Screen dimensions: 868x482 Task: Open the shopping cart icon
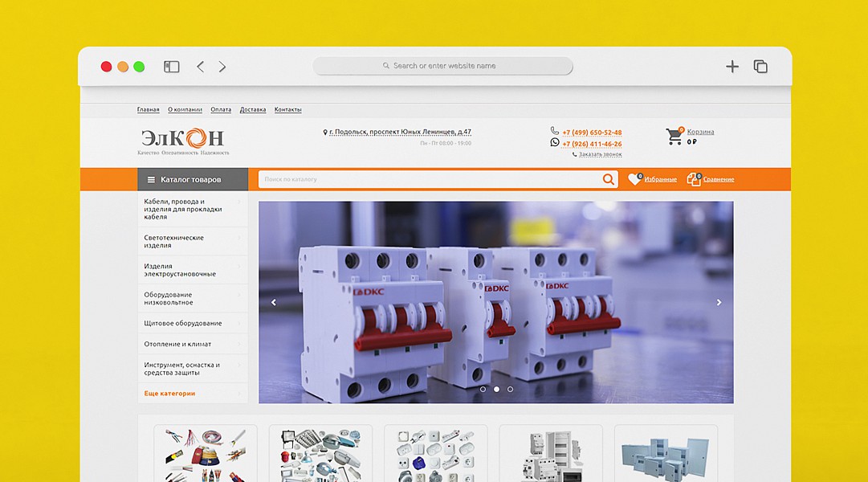coord(674,137)
